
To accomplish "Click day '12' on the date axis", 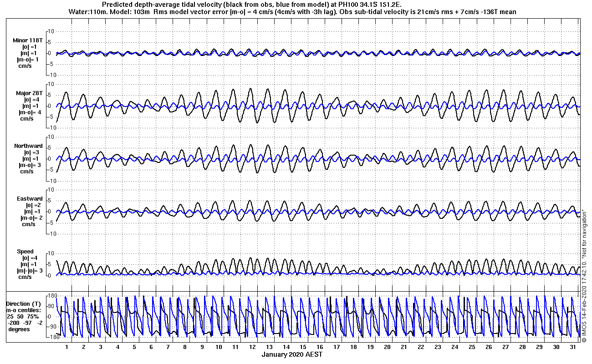I will (252, 347).
